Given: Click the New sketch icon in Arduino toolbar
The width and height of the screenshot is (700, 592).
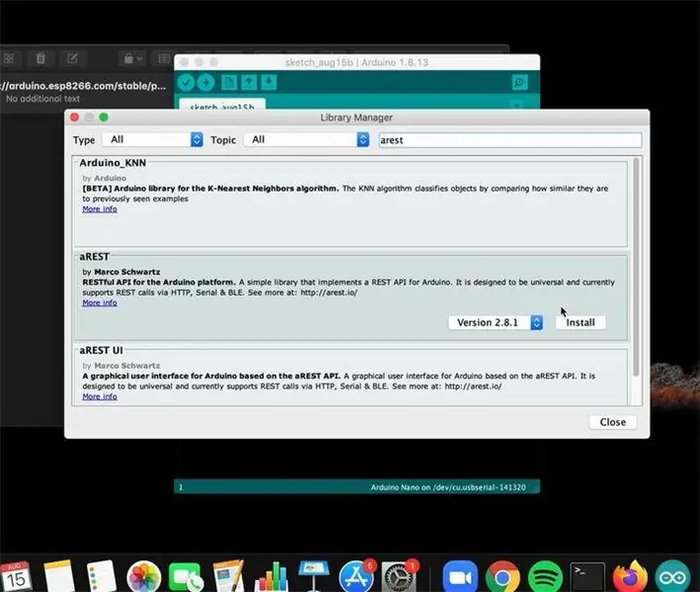Looking at the screenshot, I should click(229, 83).
